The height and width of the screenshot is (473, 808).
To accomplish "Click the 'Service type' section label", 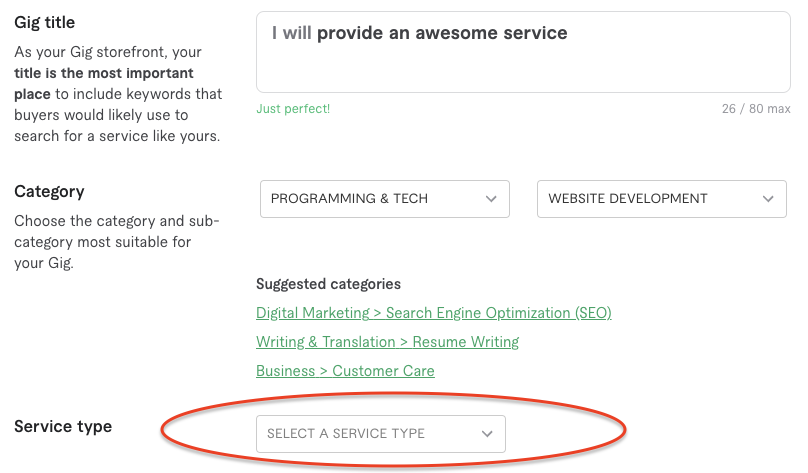I will [63, 427].
